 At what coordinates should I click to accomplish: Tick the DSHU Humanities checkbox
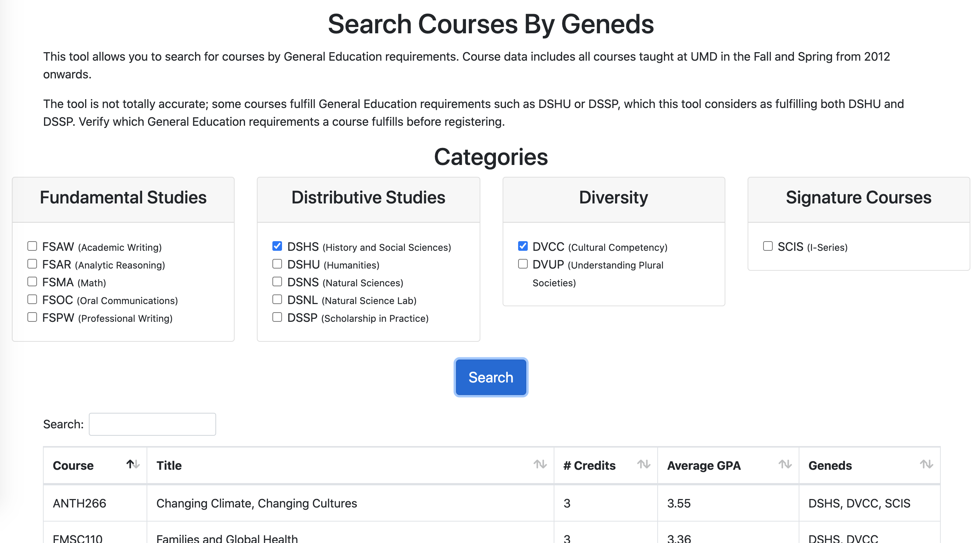pos(277,264)
